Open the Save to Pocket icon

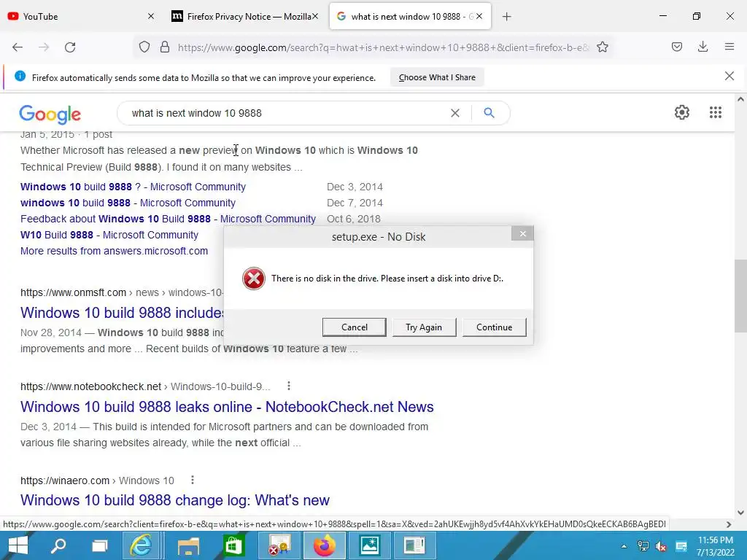coord(677,47)
